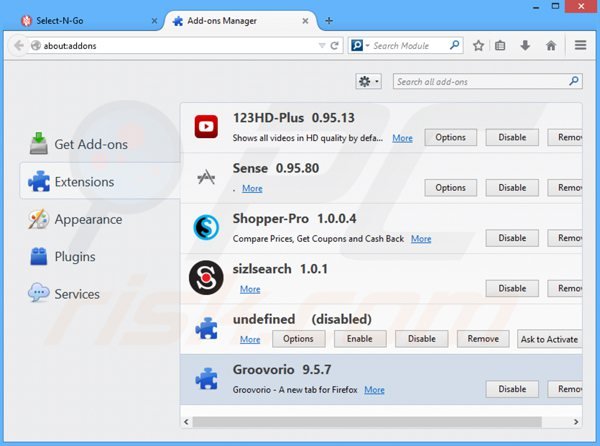Remove the 123HD-Plus extension
The width and height of the screenshot is (600, 446).
pos(565,137)
